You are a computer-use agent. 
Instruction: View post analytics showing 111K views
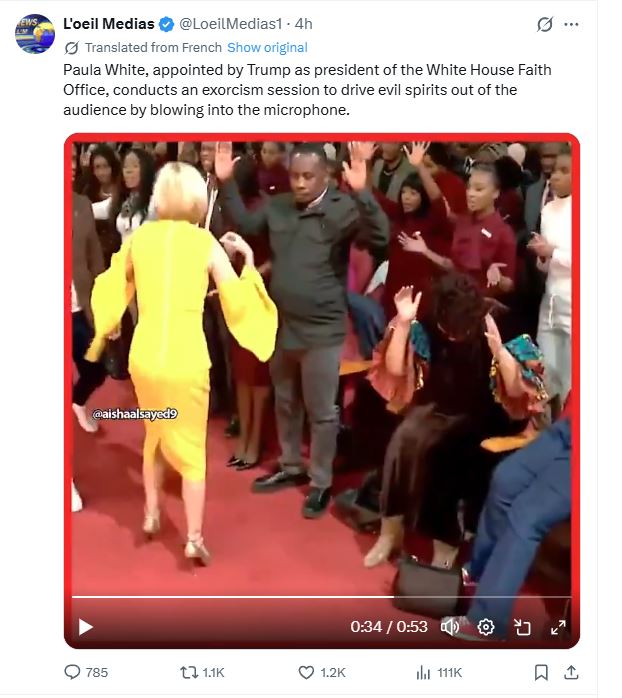(x=439, y=672)
